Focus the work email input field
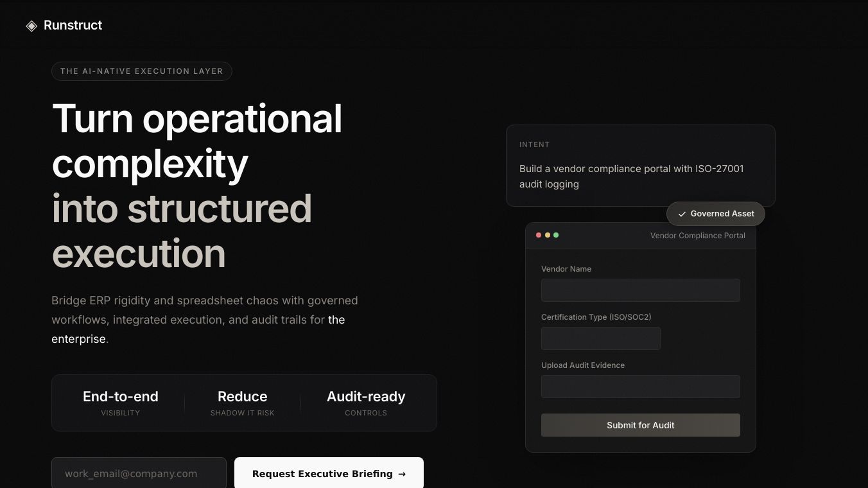This screenshot has height=488, width=868. click(139, 474)
